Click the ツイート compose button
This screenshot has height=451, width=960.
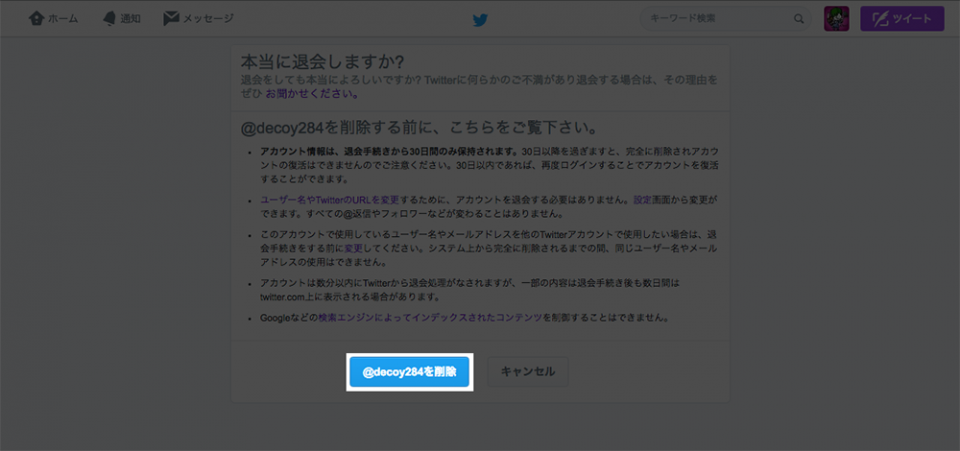[902, 19]
